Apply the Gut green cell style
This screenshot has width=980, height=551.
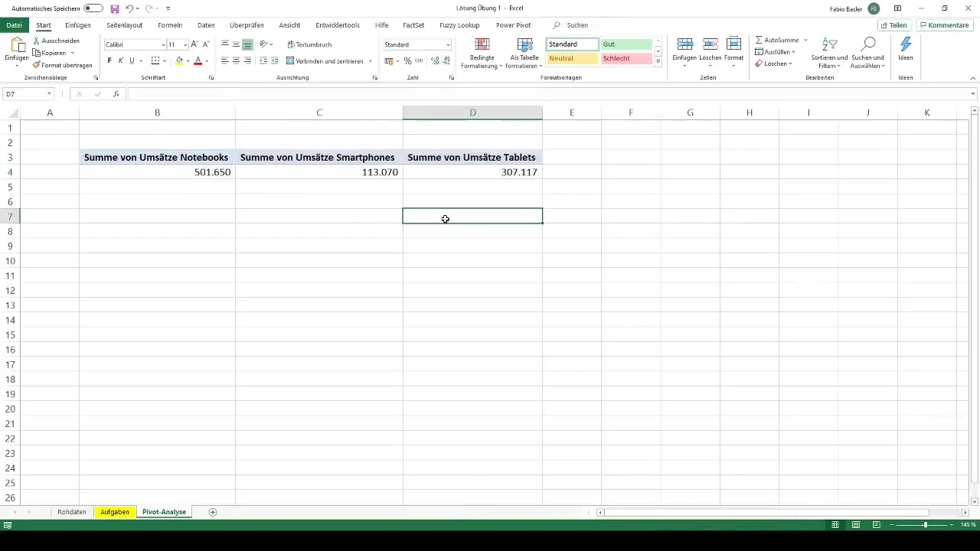[x=626, y=44]
